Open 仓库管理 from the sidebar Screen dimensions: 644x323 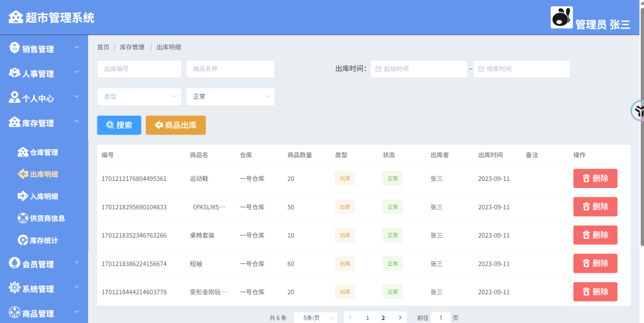coord(43,152)
